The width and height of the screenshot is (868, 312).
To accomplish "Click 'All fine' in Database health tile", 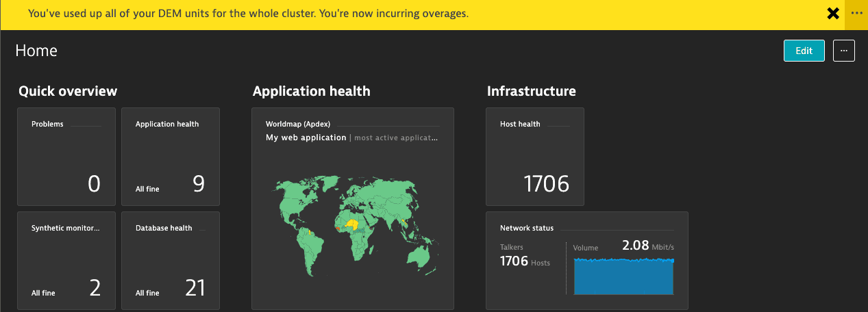I will pyautogui.click(x=147, y=293).
